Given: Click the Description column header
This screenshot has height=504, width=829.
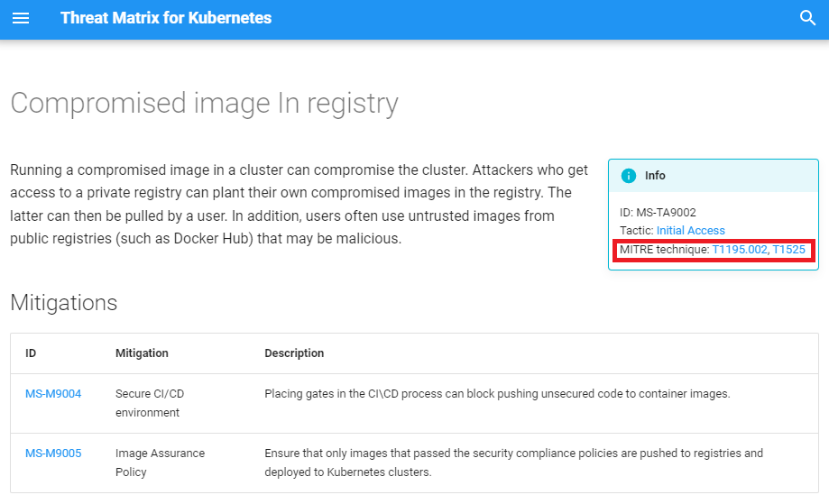Looking at the screenshot, I should (294, 353).
